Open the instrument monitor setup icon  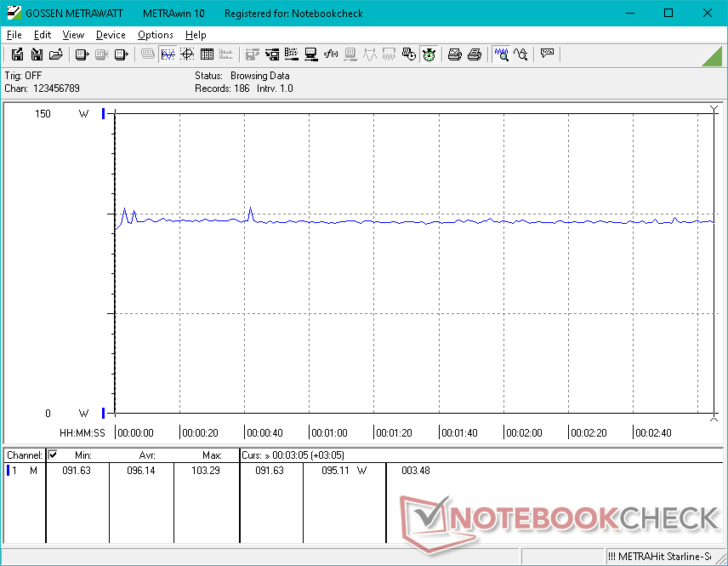click(311, 54)
